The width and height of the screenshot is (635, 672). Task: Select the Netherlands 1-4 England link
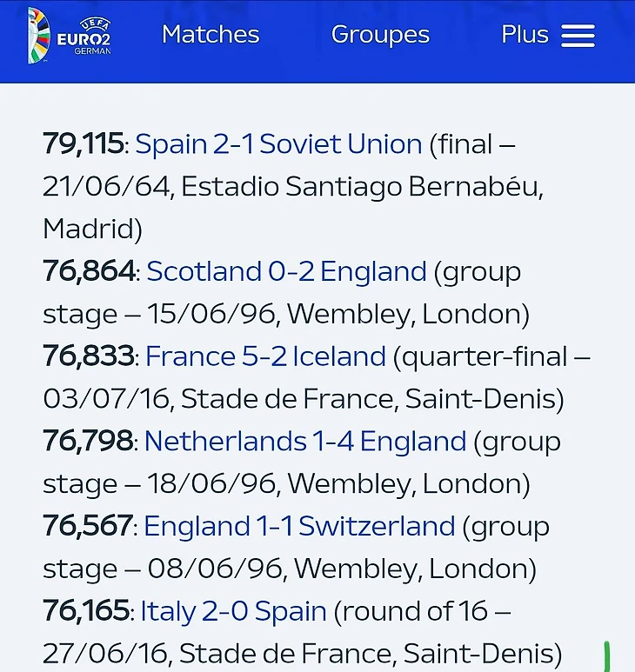tap(304, 442)
